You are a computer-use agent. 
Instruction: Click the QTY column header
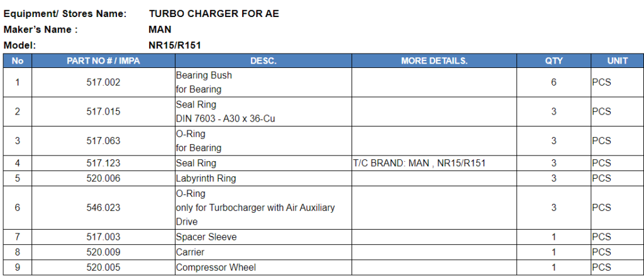click(x=553, y=61)
